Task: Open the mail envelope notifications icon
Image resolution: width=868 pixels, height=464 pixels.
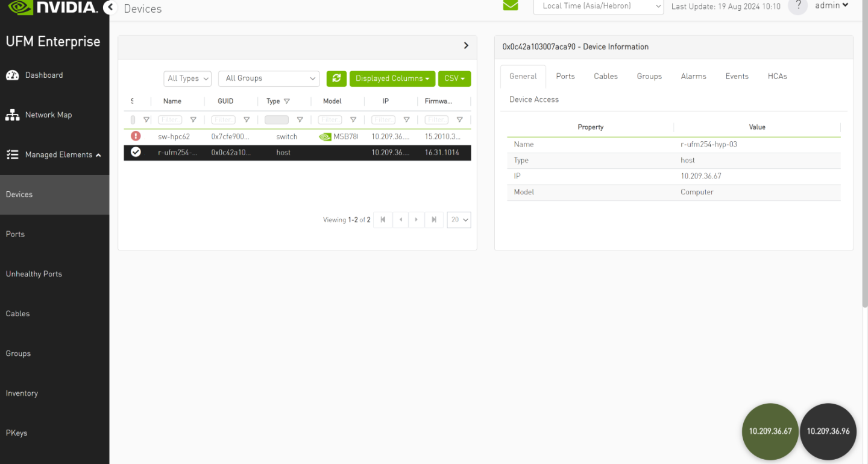Action: tap(511, 5)
